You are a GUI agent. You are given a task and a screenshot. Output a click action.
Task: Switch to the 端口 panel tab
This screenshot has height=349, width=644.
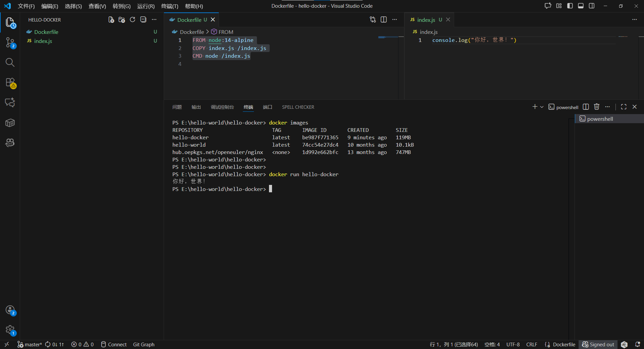268,107
